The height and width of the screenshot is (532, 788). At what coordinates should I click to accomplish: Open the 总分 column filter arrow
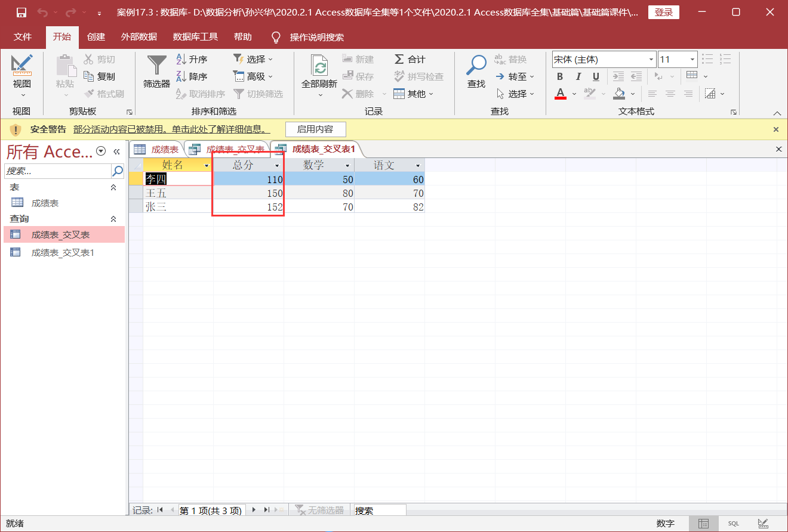coord(277,166)
